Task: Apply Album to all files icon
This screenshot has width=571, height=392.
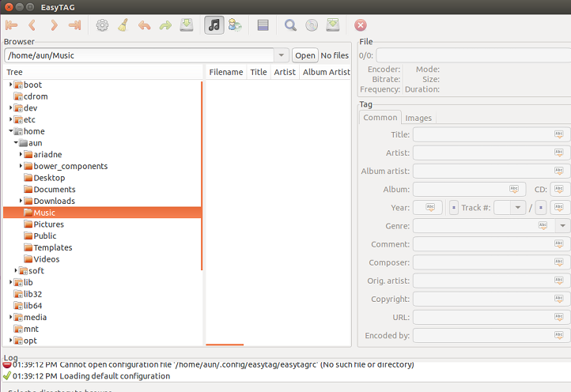Action: point(514,189)
